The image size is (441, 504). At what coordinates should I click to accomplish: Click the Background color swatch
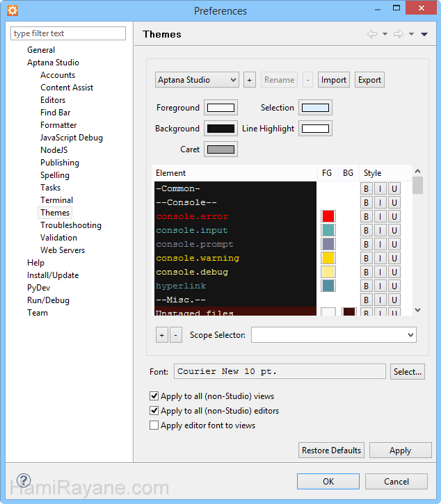point(220,129)
